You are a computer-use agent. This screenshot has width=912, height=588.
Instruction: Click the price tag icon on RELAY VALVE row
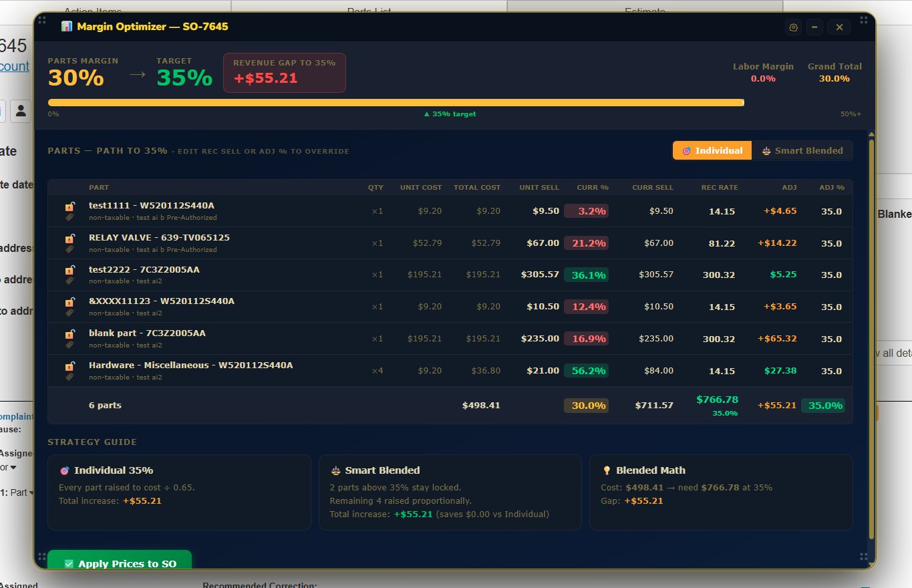[x=69, y=249]
